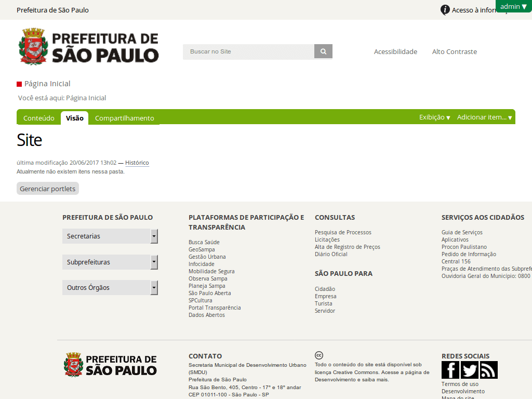Open the Observa Sampa link
This screenshot has width=532, height=399.
[208, 278]
